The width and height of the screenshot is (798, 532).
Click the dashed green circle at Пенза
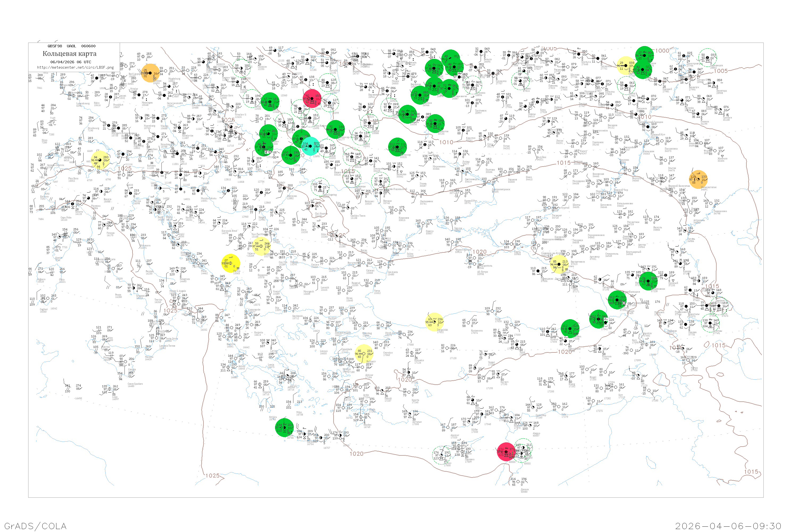point(626,85)
